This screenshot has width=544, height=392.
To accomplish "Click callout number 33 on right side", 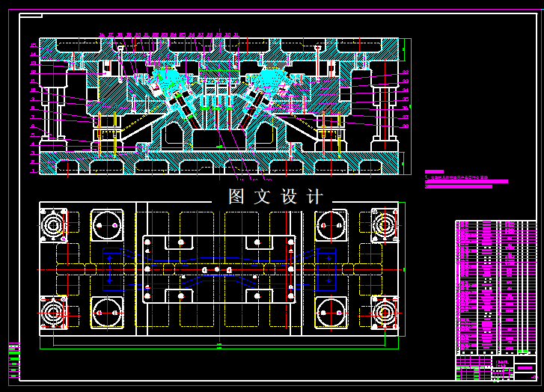I will [406, 82].
